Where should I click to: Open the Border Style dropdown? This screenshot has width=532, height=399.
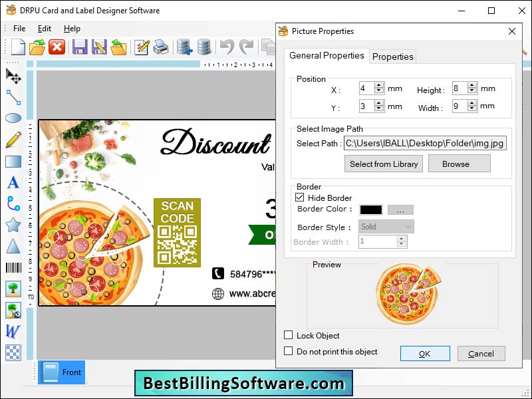pos(386,227)
